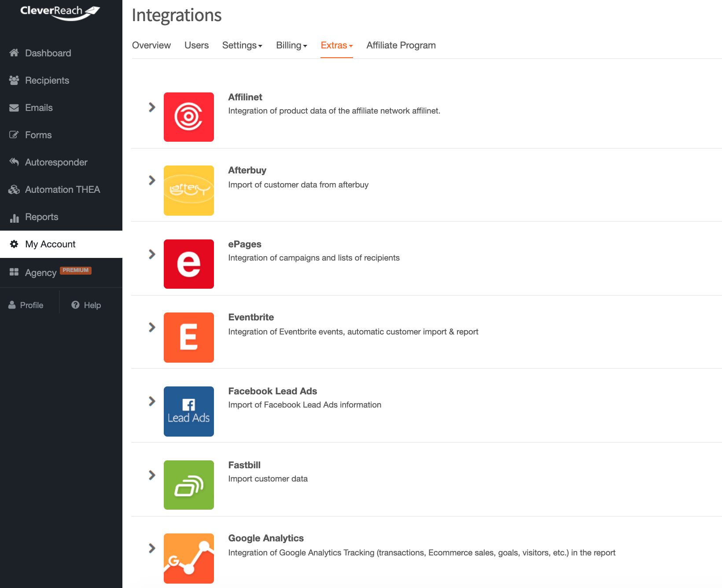Viewport: 722px width, 588px height.
Task: Open the Extras dropdown menu
Action: tap(337, 45)
